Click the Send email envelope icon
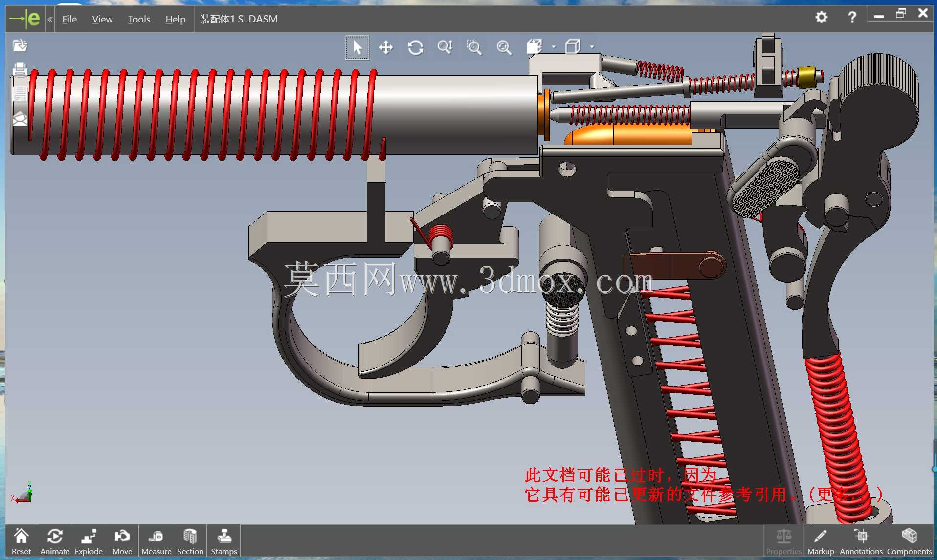The height and width of the screenshot is (560, 937). coord(20,119)
